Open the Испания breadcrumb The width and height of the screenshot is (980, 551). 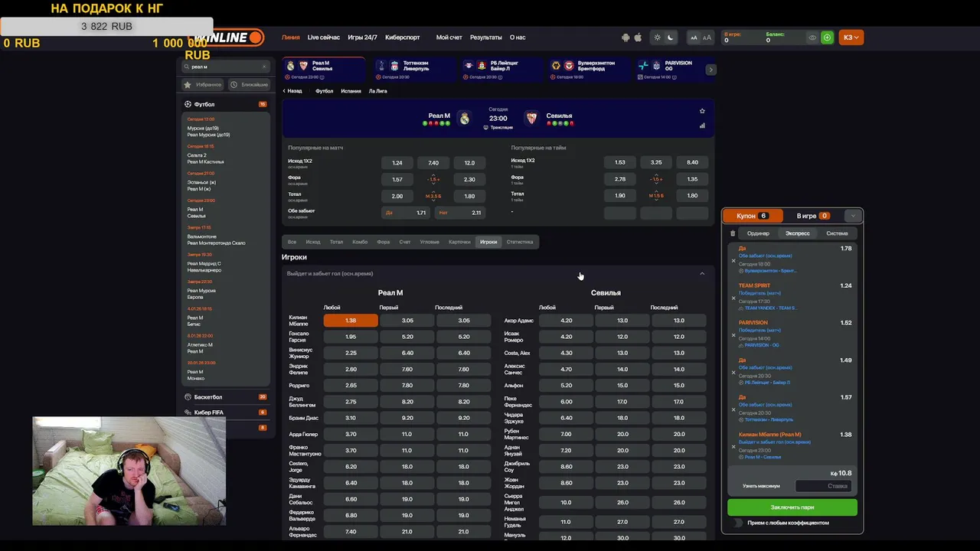click(x=351, y=91)
